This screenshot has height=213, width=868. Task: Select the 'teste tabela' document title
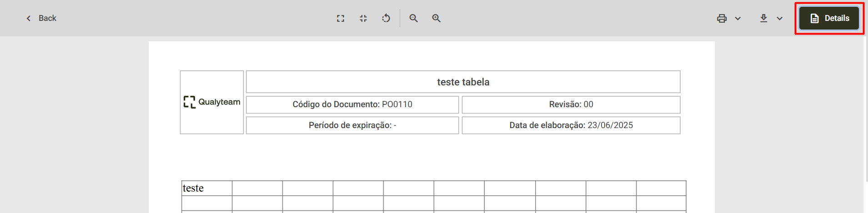point(463,82)
